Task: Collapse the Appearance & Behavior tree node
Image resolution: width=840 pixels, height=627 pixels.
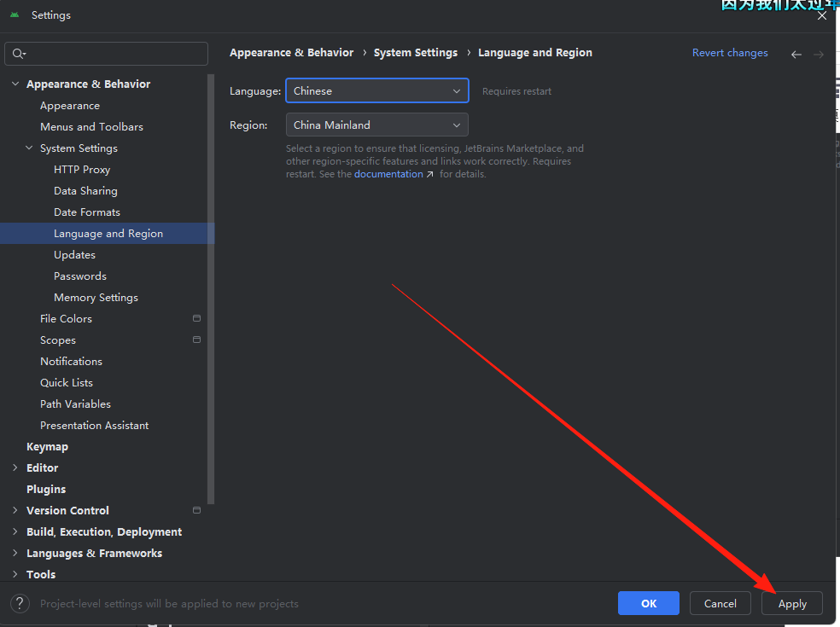Action: (15, 84)
